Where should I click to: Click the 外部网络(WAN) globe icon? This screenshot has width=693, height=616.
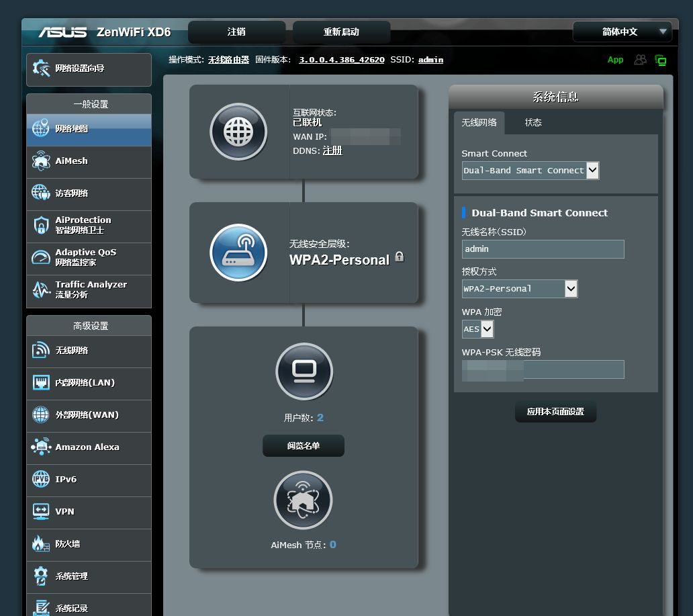click(x=41, y=414)
